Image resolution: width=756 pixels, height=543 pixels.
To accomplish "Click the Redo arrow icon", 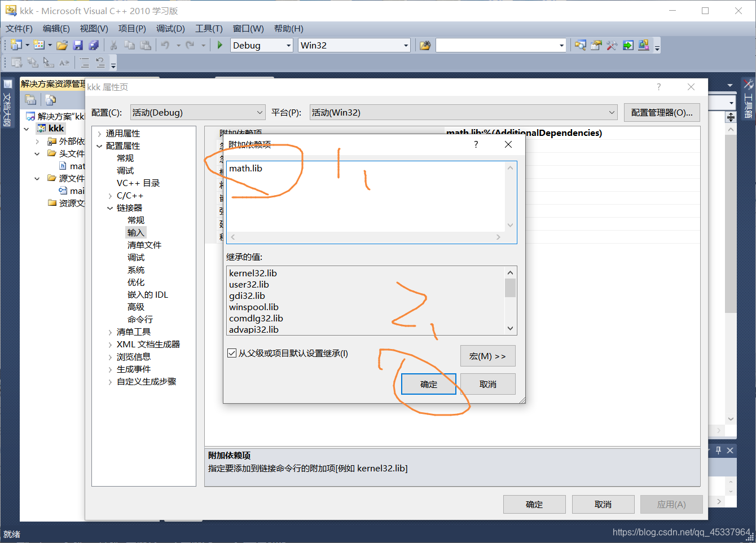I will point(190,45).
